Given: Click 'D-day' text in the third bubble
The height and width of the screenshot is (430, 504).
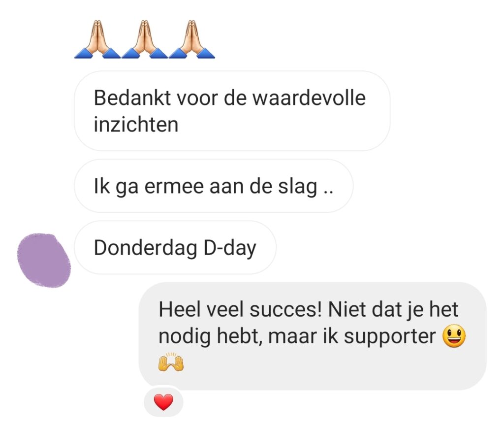Looking at the screenshot, I should tap(230, 248).
